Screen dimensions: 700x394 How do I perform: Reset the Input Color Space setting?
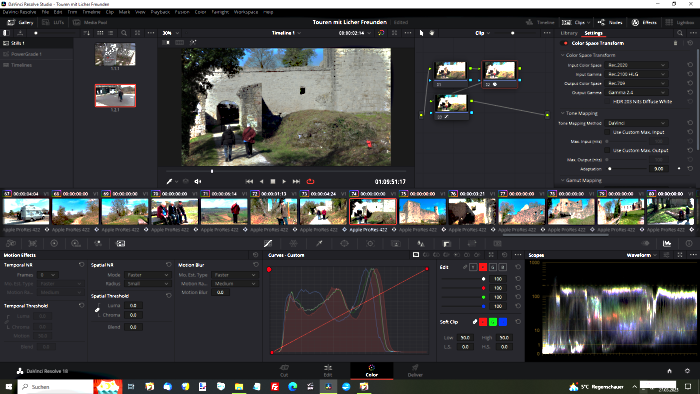690,65
